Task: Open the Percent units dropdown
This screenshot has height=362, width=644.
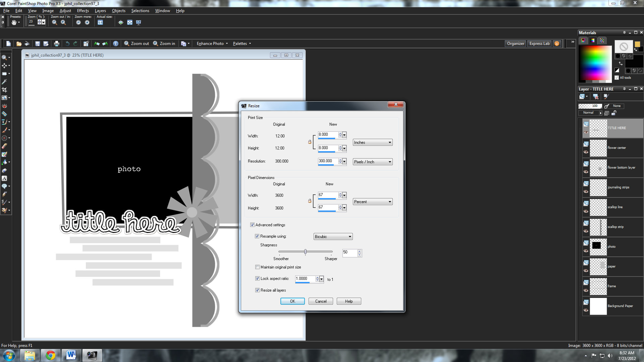Action: click(373, 202)
